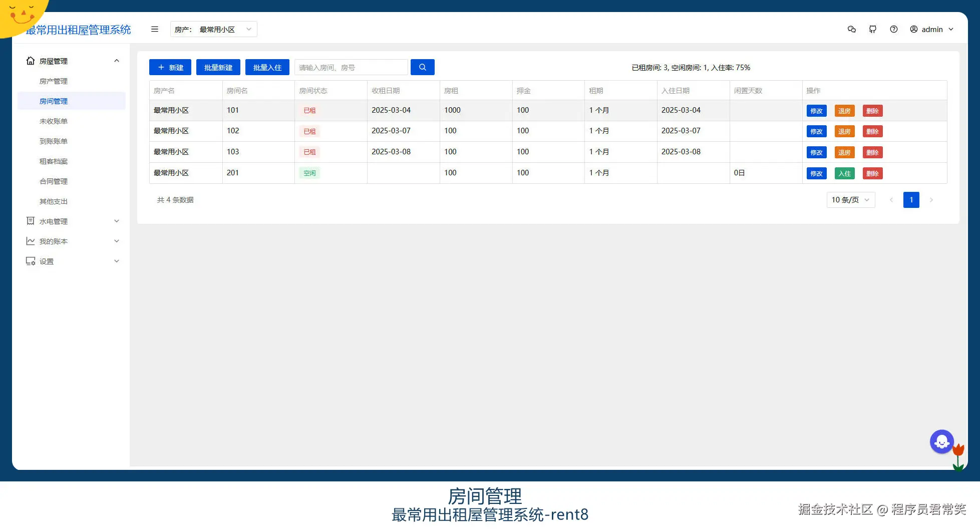Viewport: 980px width, 530px height.
Task: Open the floating chat assistant bubble
Action: point(942,441)
